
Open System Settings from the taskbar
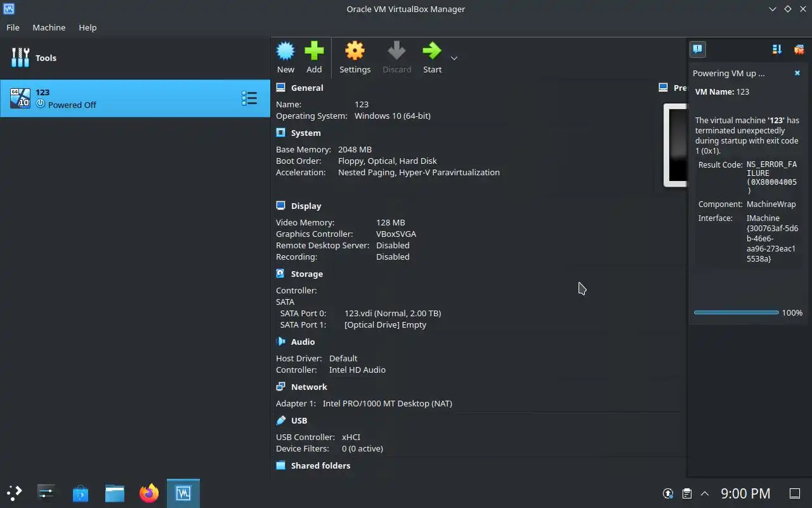[46, 493]
